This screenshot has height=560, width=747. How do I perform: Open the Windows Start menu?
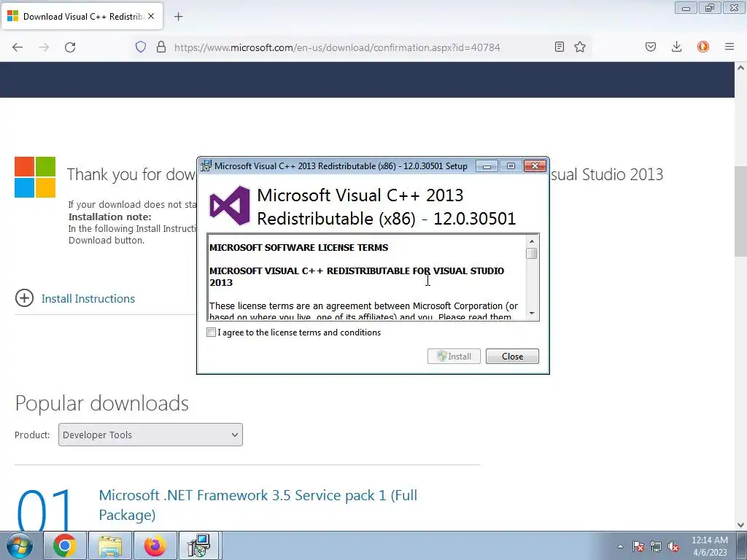(20, 545)
